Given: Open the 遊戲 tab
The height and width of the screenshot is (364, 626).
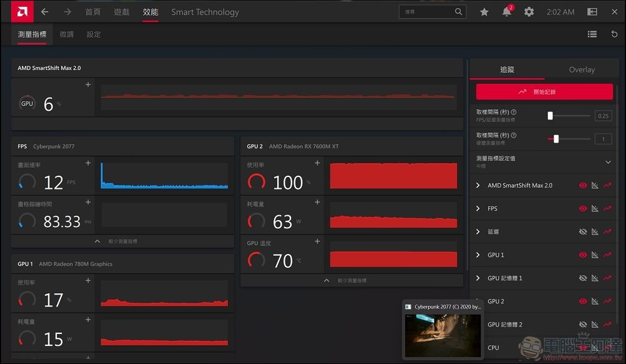Looking at the screenshot, I should 121,12.
